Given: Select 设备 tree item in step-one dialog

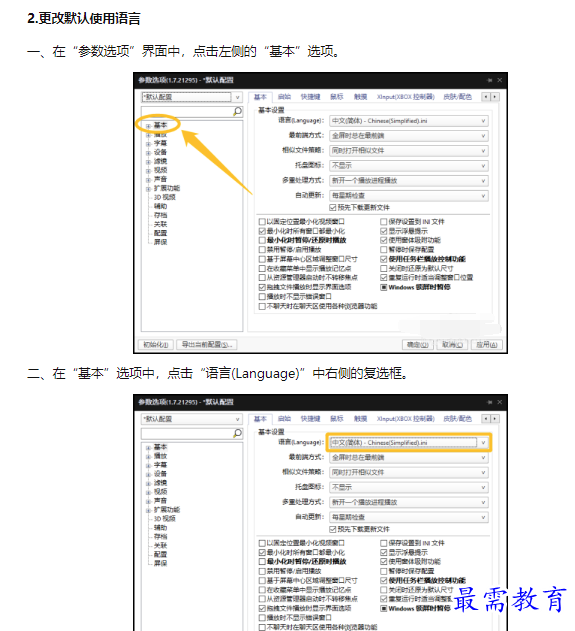Looking at the screenshot, I should point(160,152).
